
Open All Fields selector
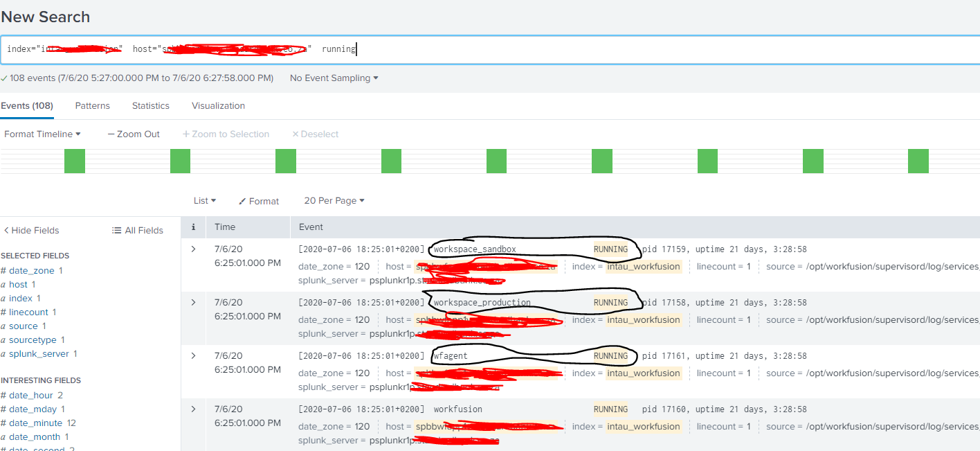[137, 230]
